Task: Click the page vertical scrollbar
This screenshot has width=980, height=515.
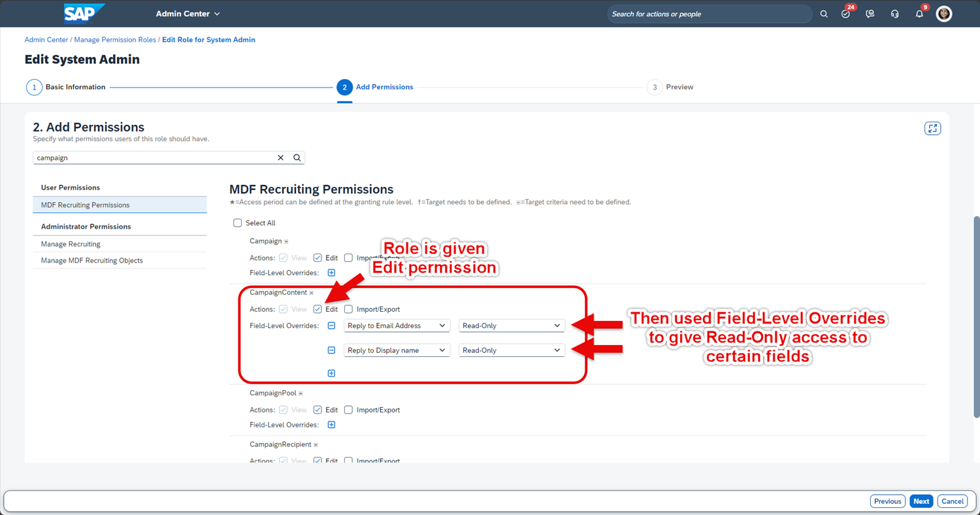Action: [x=977, y=317]
